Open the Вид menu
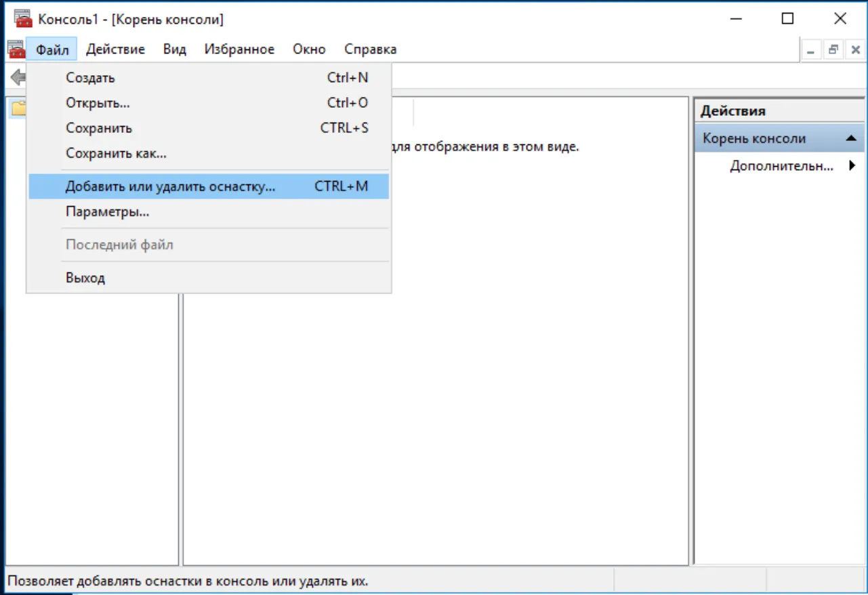This screenshot has height=595, width=868. (x=174, y=49)
